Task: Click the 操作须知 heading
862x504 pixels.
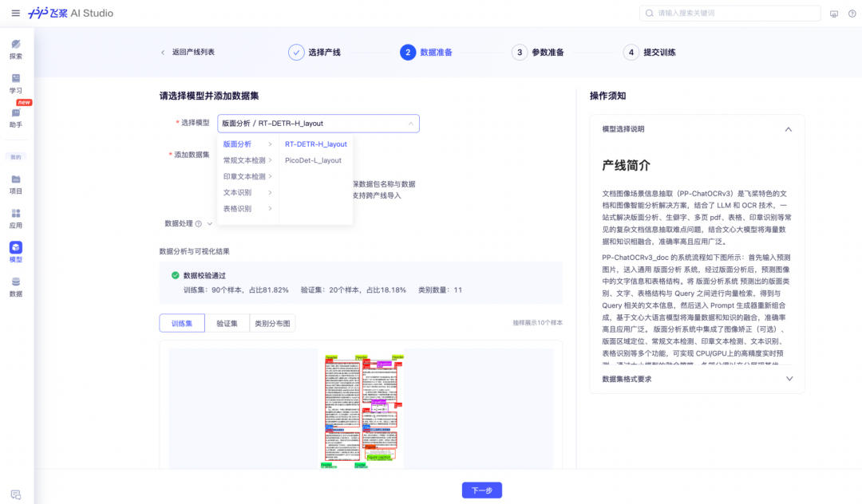Action: click(608, 96)
